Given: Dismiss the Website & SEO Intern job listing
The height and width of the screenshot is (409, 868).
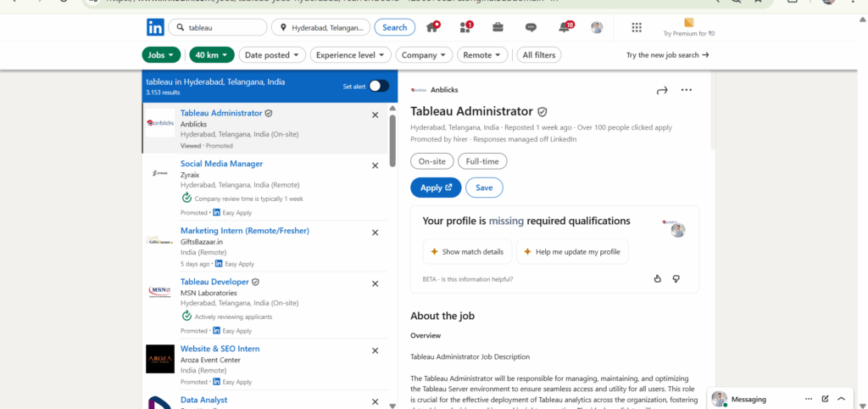Looking at the screenshot, I should tap(375, 350).
